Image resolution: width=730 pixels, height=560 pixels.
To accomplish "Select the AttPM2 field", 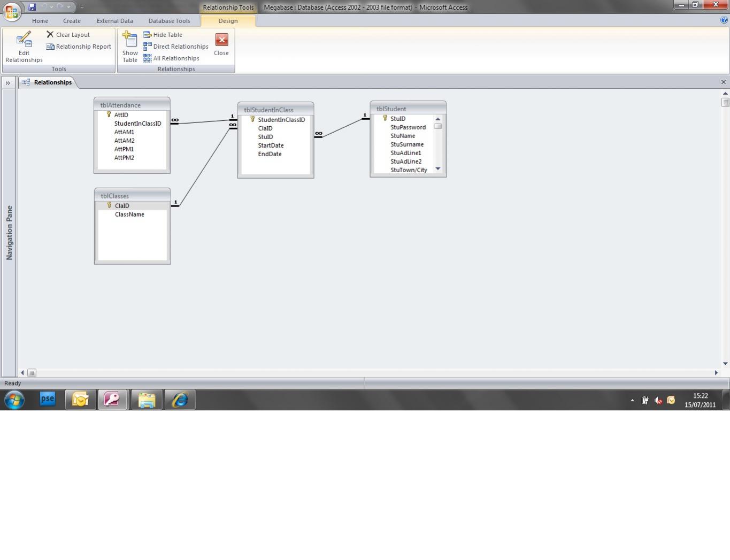I will coord(124,158).
